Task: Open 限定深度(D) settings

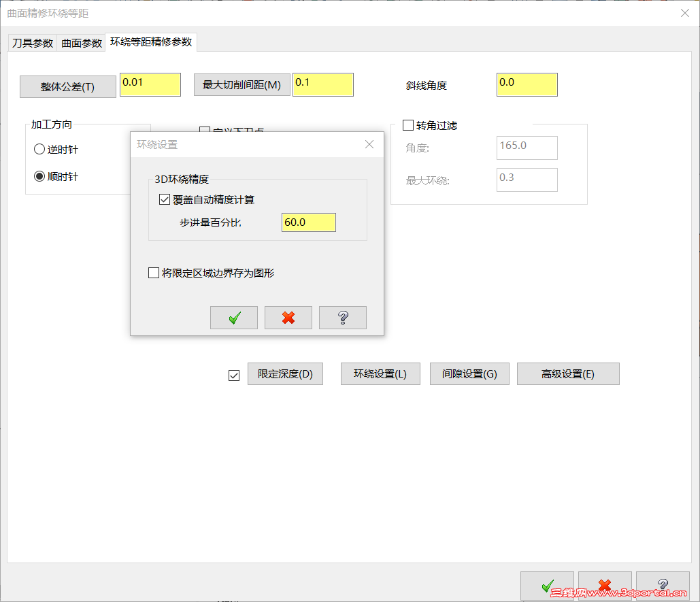Action: click(x=285, y=373)
